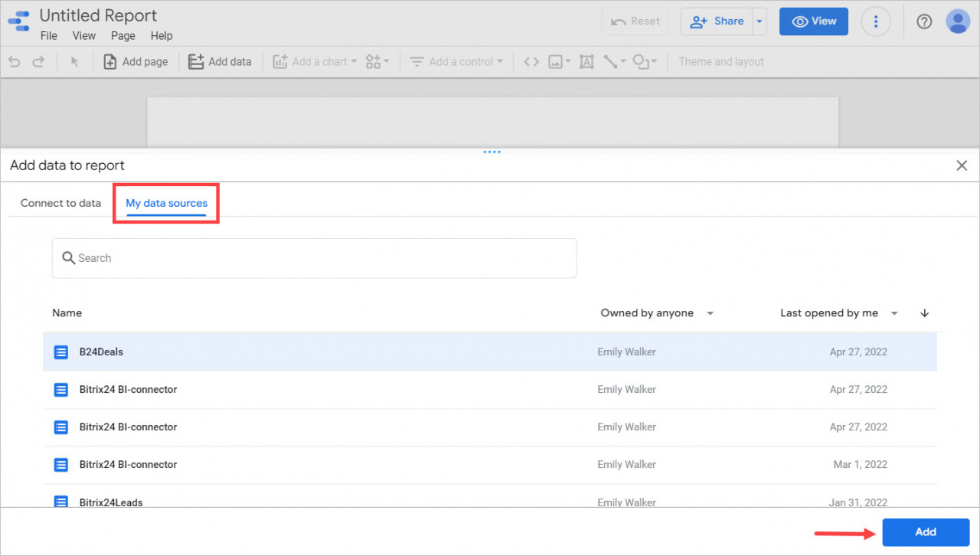Screen dimensions: 980x556
Task: Select the B24Deals data source
Action: (490, 352)
